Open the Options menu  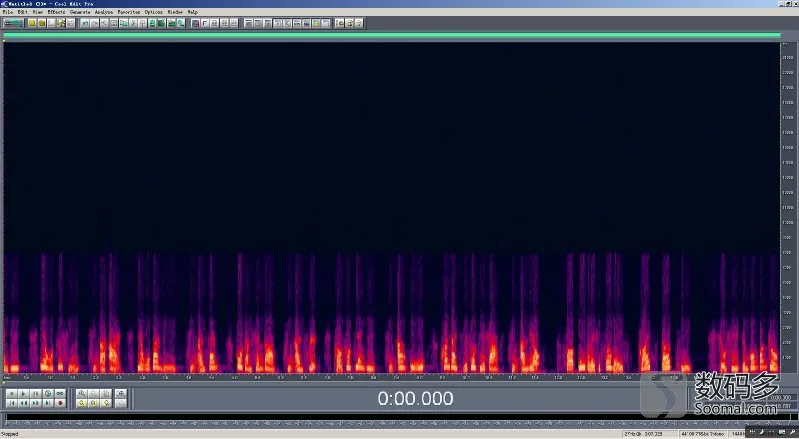pyautogui.click(x=153, y=12)
